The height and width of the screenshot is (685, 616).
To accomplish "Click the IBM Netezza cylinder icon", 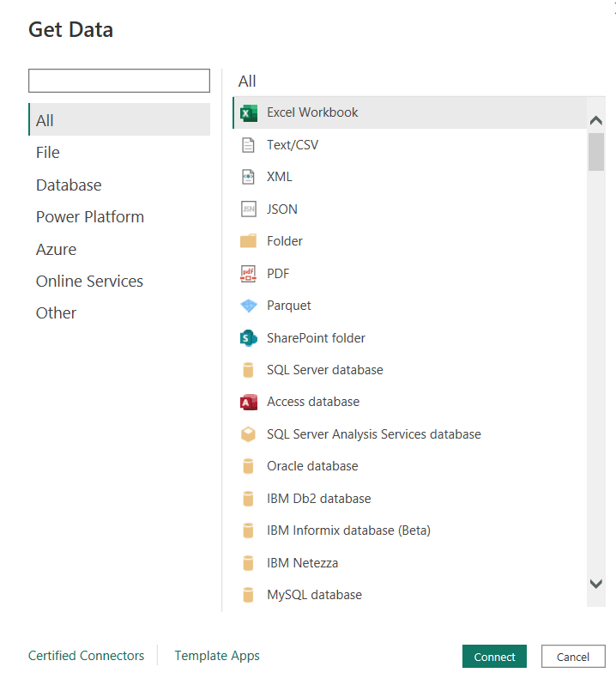I will [248, 563].
